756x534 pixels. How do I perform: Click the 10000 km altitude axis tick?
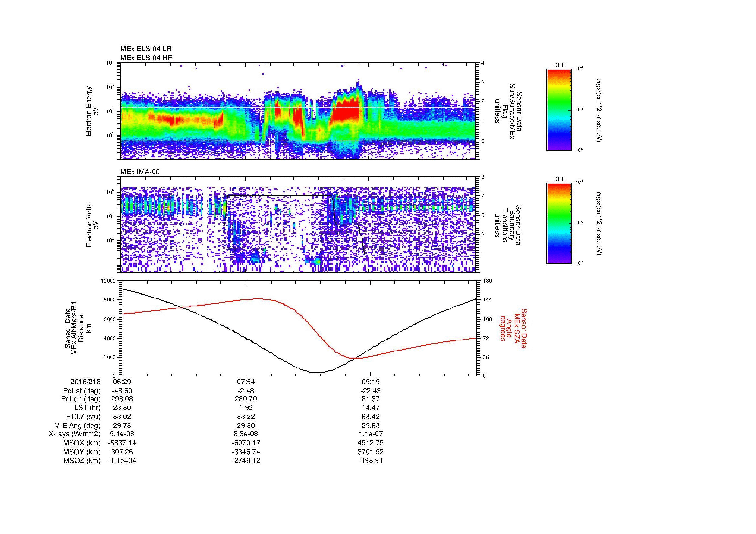(109, 281)
